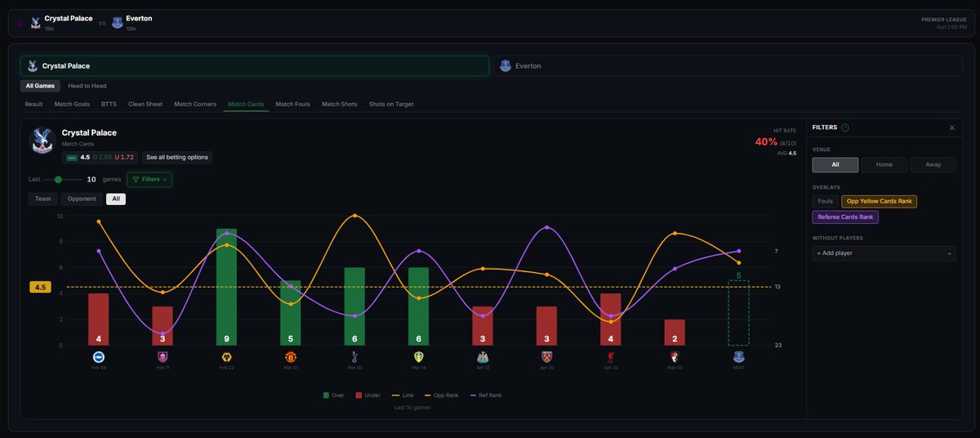Image resolution: width=980 pixels, height=438 pixels.
Task: Click the West Ham badge under Apr 20
Action: 546,357
